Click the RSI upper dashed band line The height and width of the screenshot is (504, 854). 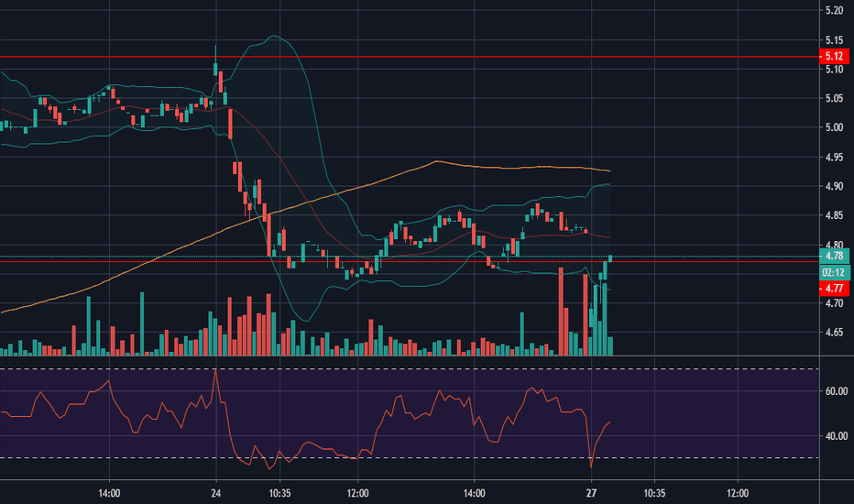point(409,369)
